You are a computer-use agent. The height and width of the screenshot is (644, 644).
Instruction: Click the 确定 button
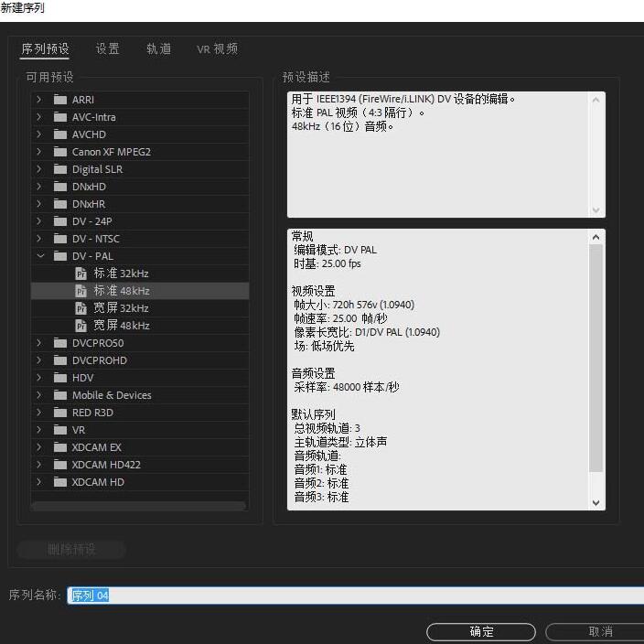click(481, 632)
